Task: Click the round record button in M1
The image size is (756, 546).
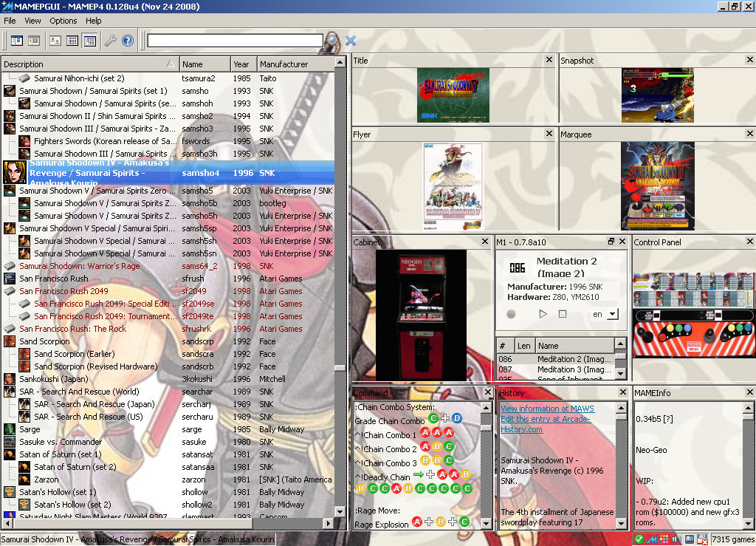Action: pos(511,314)
